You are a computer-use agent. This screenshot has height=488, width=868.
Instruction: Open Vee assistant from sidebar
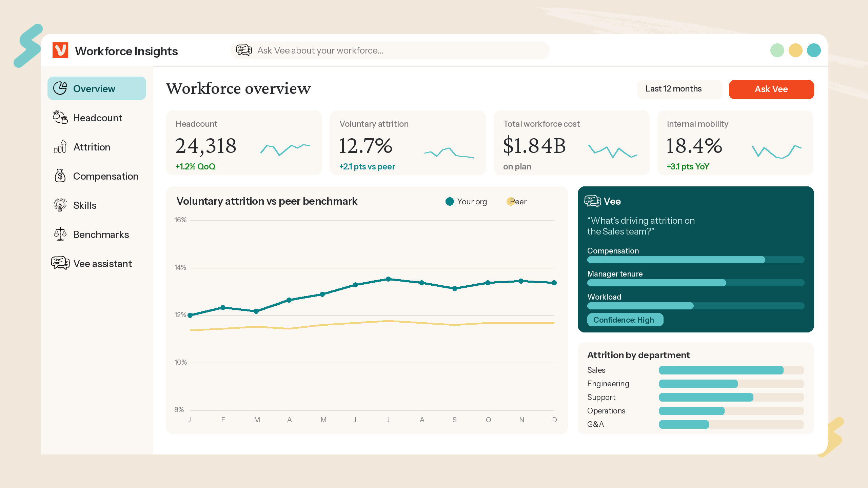[x=97, y=263]
